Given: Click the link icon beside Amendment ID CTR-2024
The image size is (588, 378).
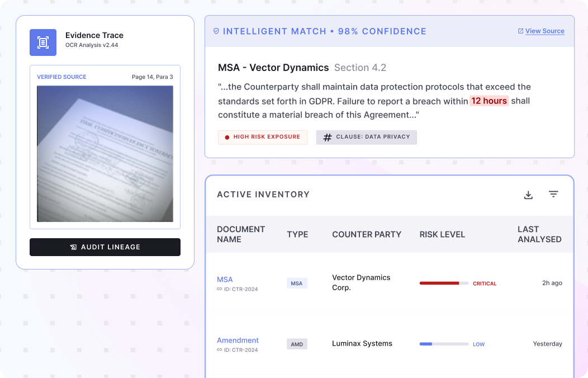Looking at the screenshot, I should click(x=219, y=350).
